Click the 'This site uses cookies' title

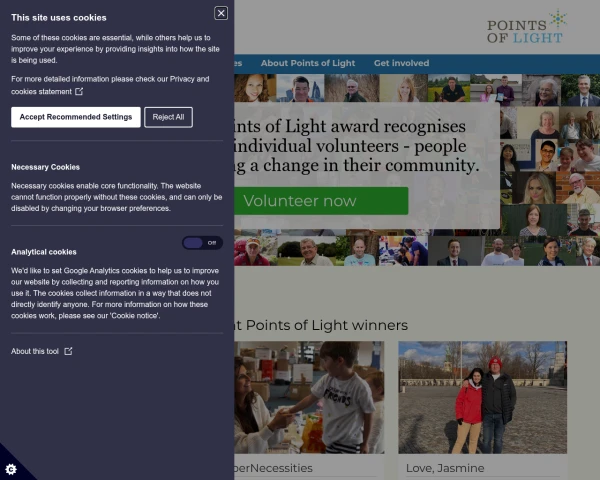[59, 18]
